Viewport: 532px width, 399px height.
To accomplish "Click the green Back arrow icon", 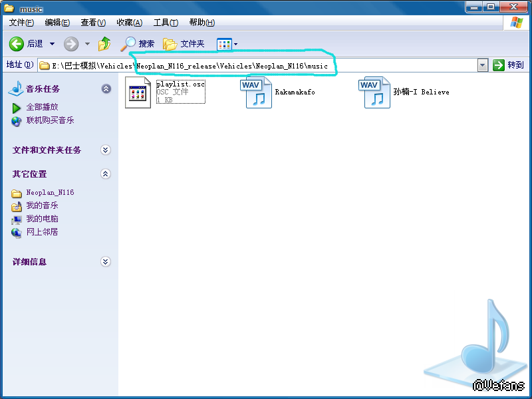I will coord(16,44).
